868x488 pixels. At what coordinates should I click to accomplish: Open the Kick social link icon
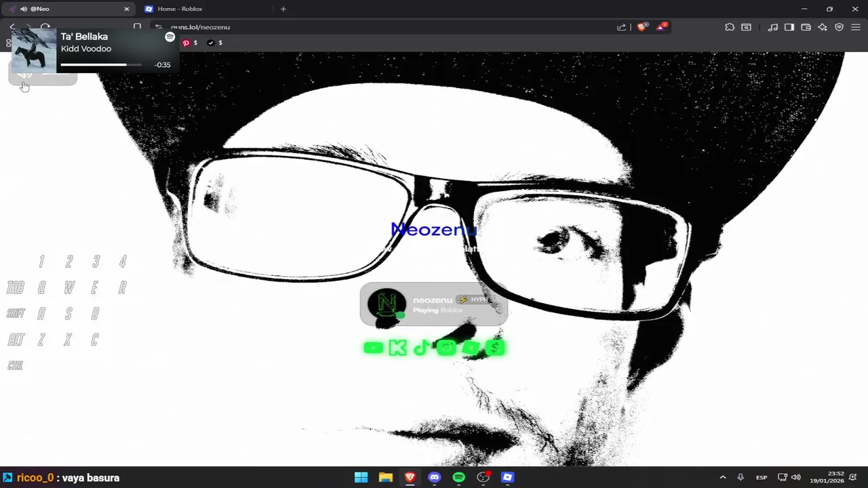397,348
